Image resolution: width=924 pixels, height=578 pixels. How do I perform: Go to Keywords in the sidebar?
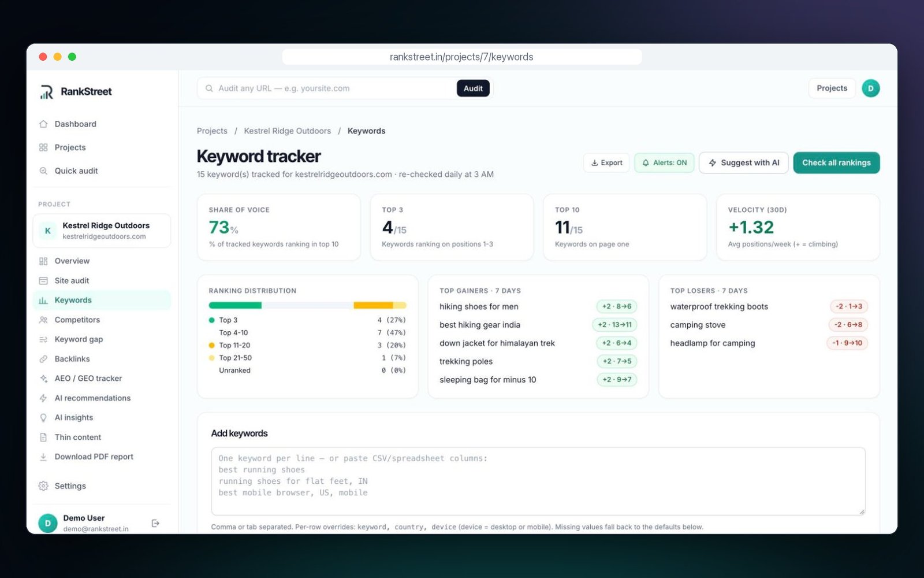(102, 300)
